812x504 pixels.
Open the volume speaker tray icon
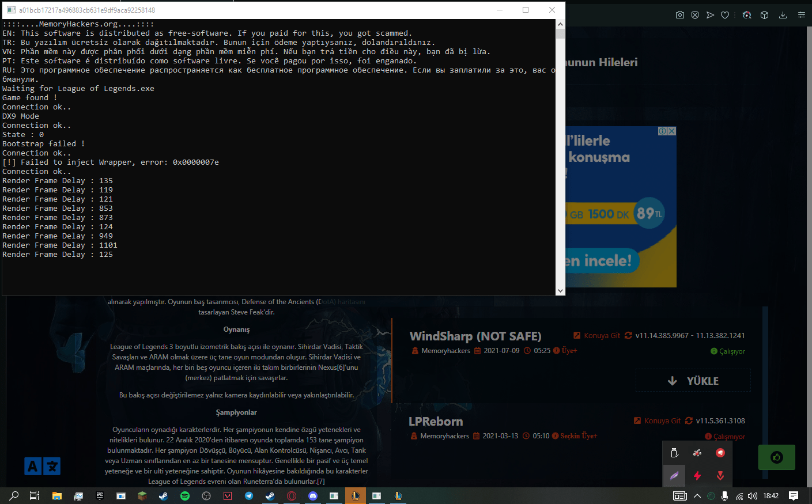[x=753, y=496]
